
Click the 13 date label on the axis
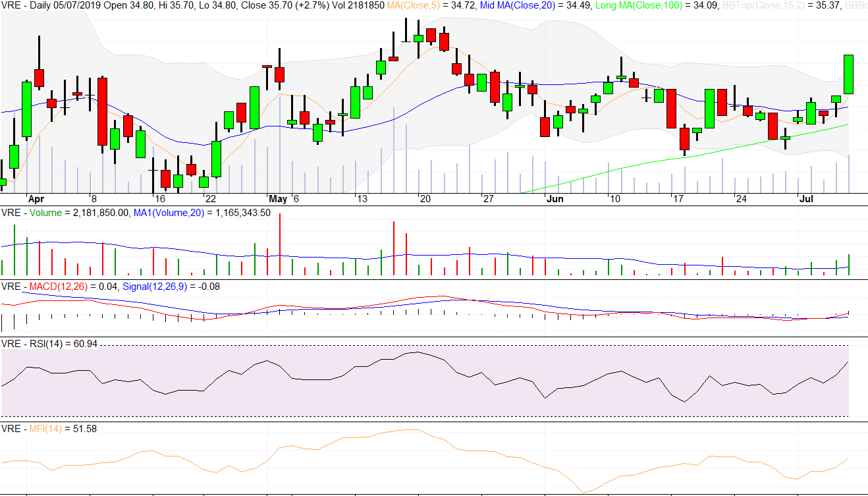362,198
